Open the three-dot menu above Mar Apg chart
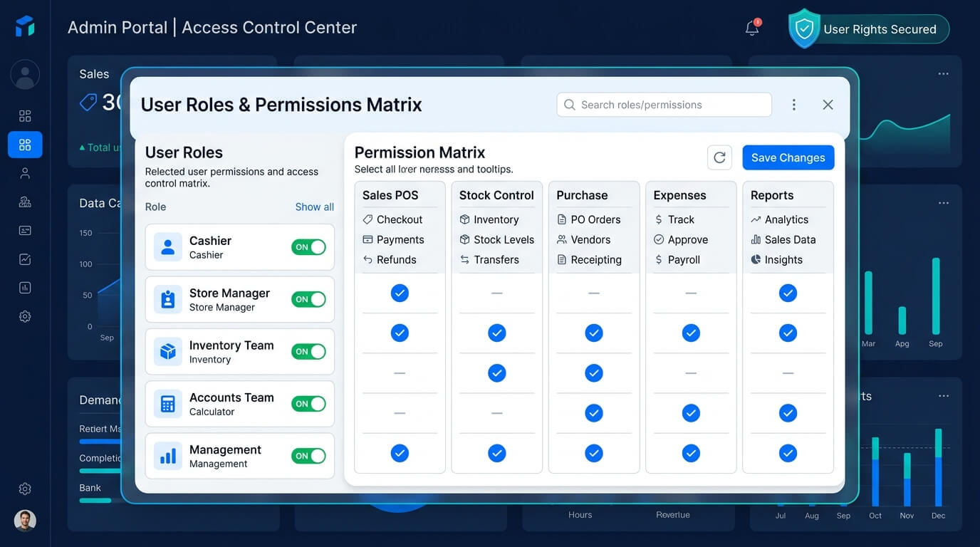Screen dimensions: 980x547 (944, 203)
